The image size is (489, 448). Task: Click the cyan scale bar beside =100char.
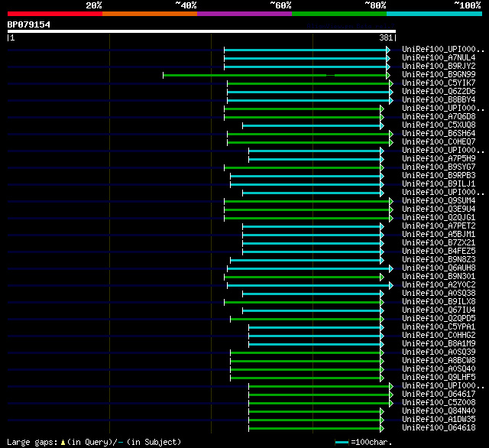point(342,443)
